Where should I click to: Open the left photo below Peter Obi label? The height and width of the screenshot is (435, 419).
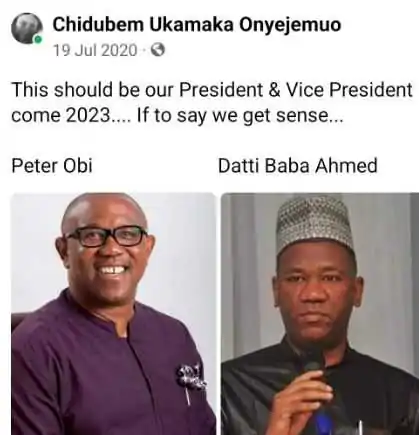113,314
